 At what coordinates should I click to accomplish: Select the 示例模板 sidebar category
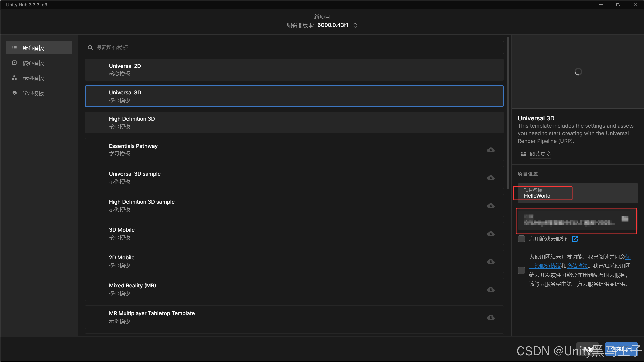click(x=33, y=78)
